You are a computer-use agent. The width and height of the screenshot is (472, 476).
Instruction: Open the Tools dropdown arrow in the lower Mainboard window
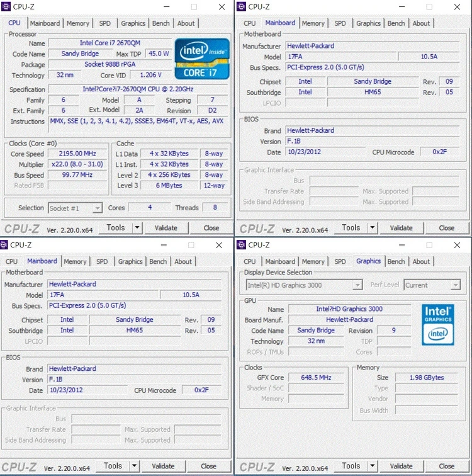(x=134, y=466)
